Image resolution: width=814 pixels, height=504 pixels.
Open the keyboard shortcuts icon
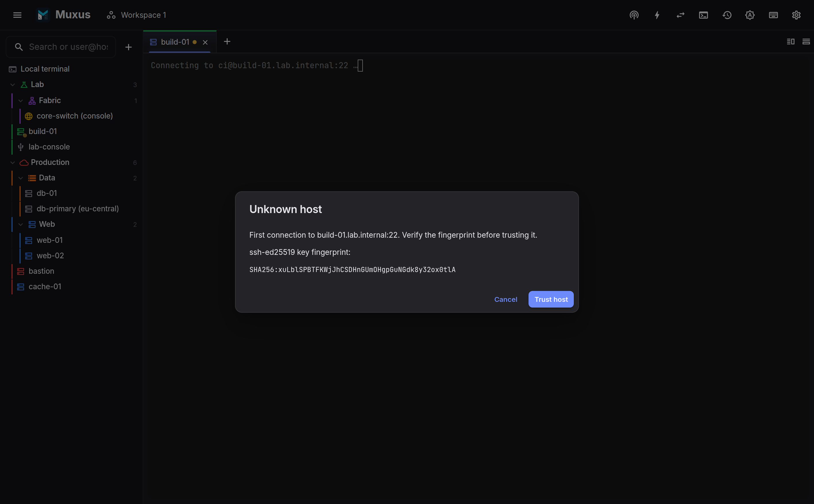click(x=773, y=15)
